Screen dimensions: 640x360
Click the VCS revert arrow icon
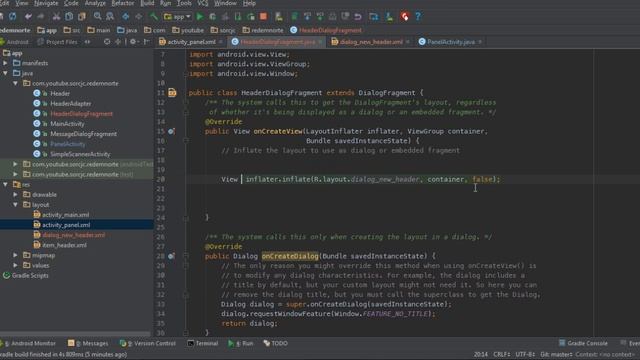click(358, 17)
